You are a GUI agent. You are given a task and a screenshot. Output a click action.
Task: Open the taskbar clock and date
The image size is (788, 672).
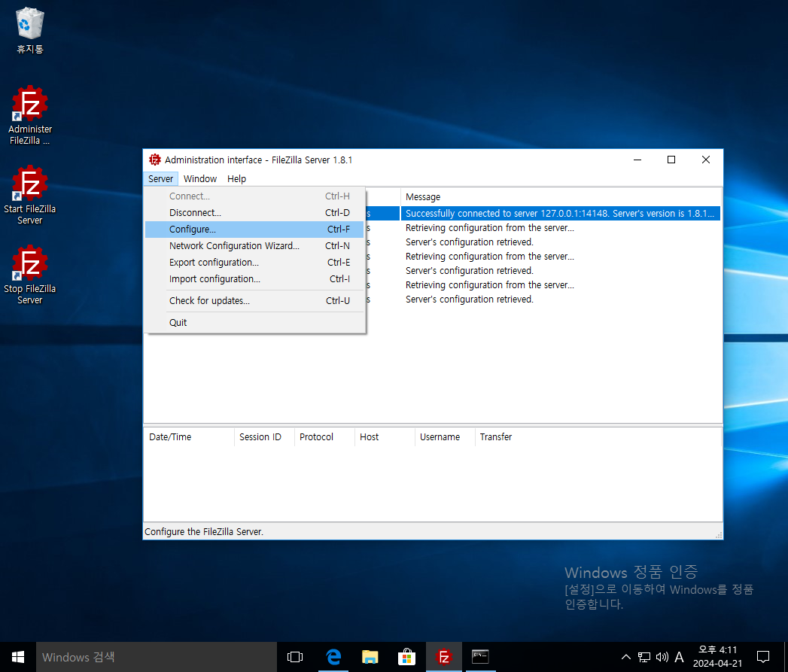pyautogui.click(x=717, y=657)
